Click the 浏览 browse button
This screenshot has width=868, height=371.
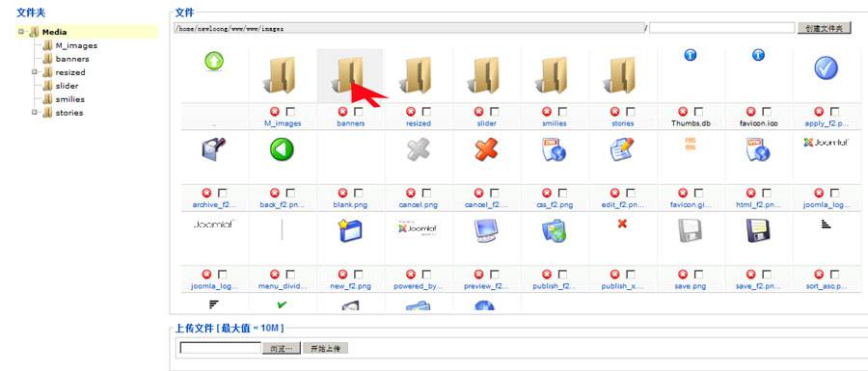tap(282, 348)
